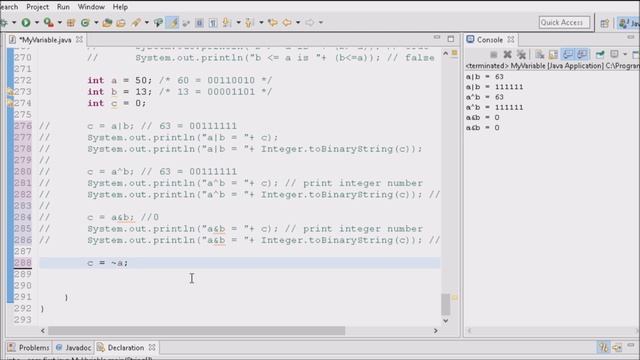Run the Java application with green play icon

[x=26, y=23]
